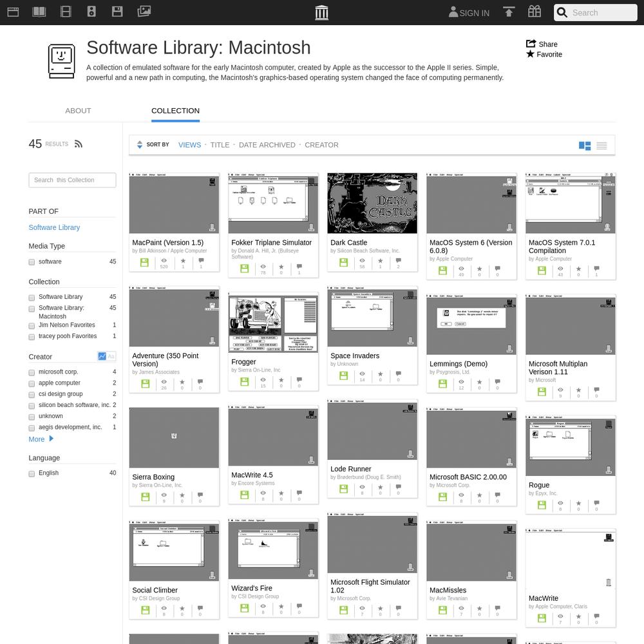Click the comment icon under Microsoft Multiplan
The width and height of the screenshot is (644, 644).
pyautogui.click(x=596, y=390)
